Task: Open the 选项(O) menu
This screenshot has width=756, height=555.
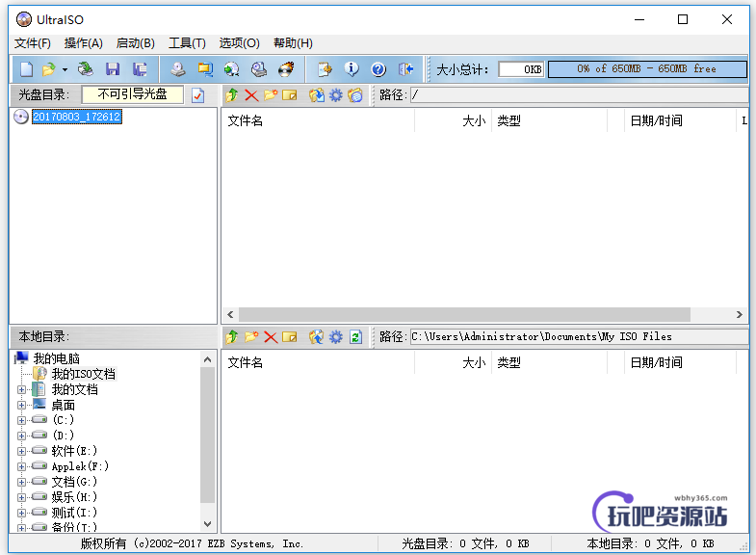Action: [239, 43]
